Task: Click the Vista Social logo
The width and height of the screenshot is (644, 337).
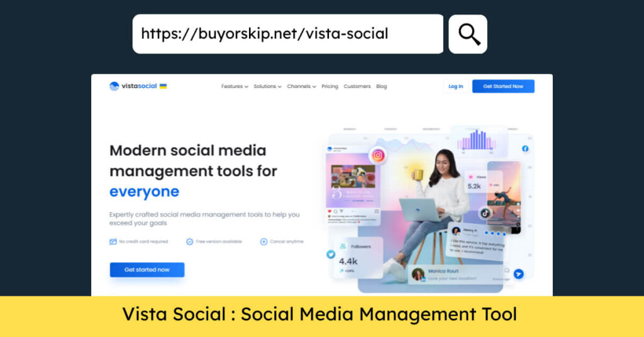Action: [x=133, y=86]
